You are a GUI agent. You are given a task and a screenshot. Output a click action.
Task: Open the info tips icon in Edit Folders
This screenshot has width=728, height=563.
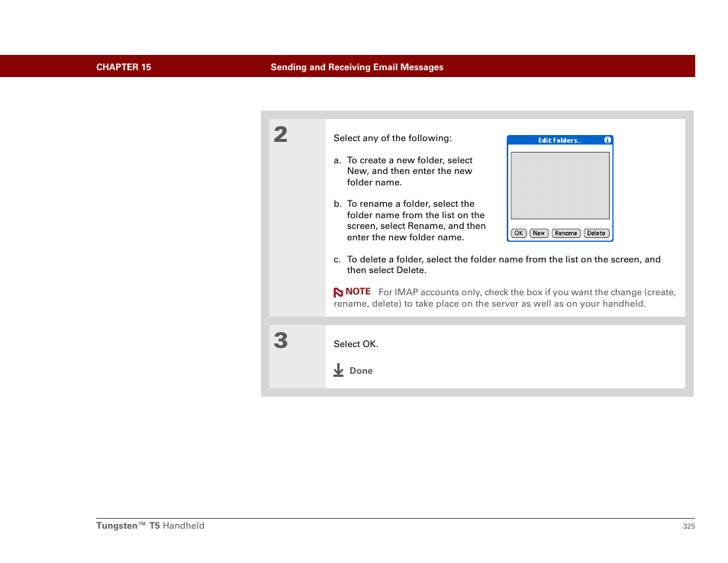click(x=607, y=140)
